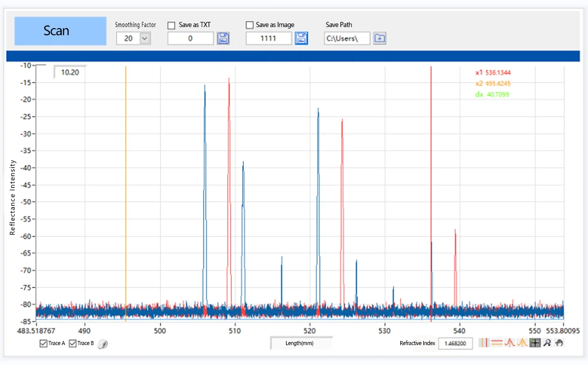Select the zoom magnifier tool
The image size is (588, 365).
[547, 343]
